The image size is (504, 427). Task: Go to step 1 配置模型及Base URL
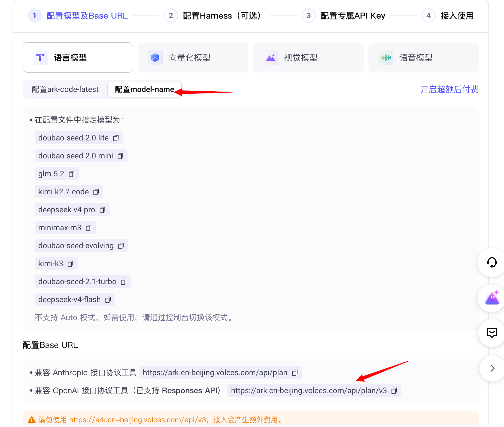click(x=78, y=16)
